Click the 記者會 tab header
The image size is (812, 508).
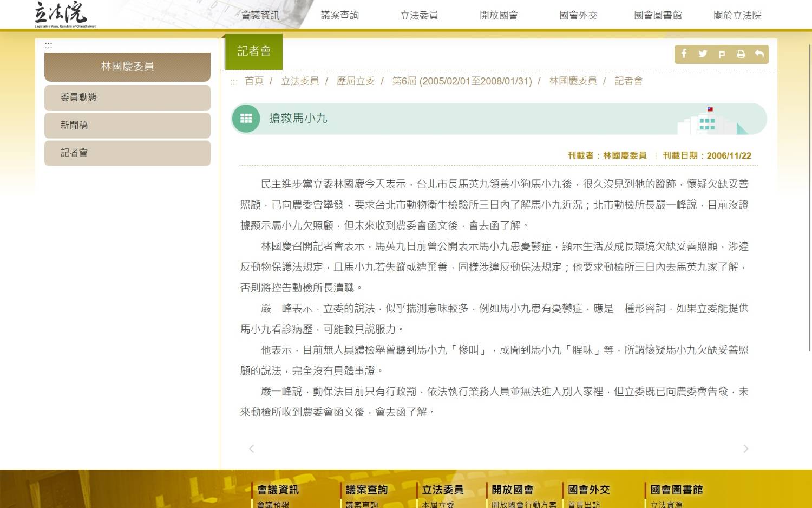point(254,51)
